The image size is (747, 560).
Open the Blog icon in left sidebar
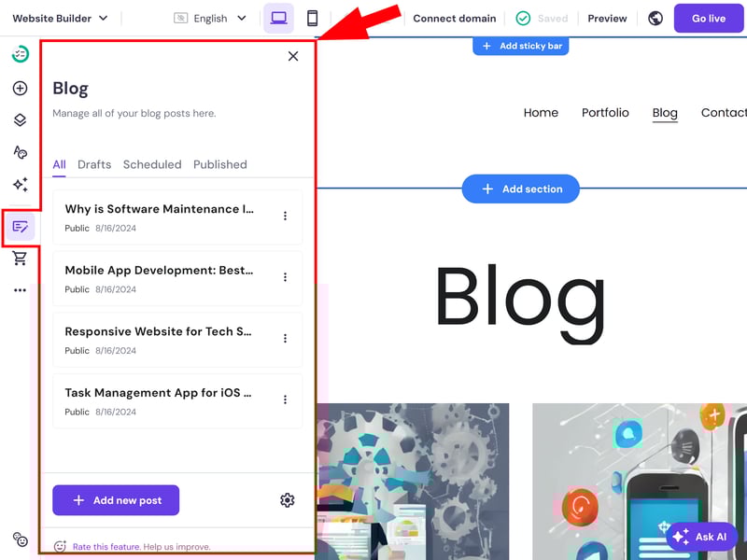pos(20,227)
